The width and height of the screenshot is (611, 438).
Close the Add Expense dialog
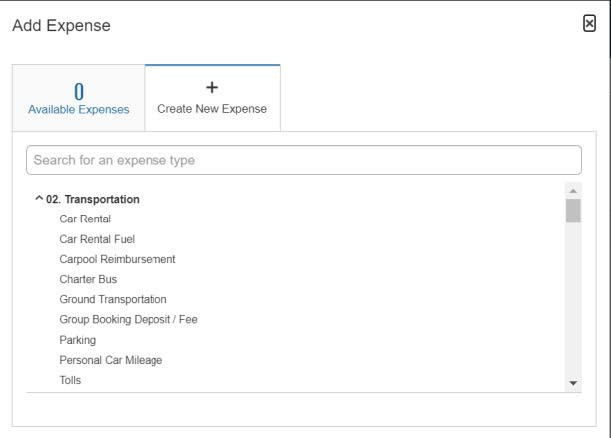(x=589, y=23)
